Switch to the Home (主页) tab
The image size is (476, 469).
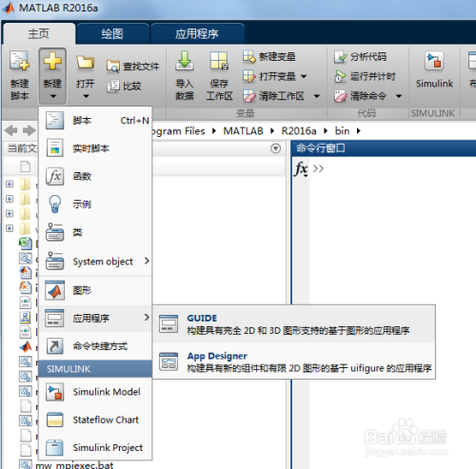39,33
